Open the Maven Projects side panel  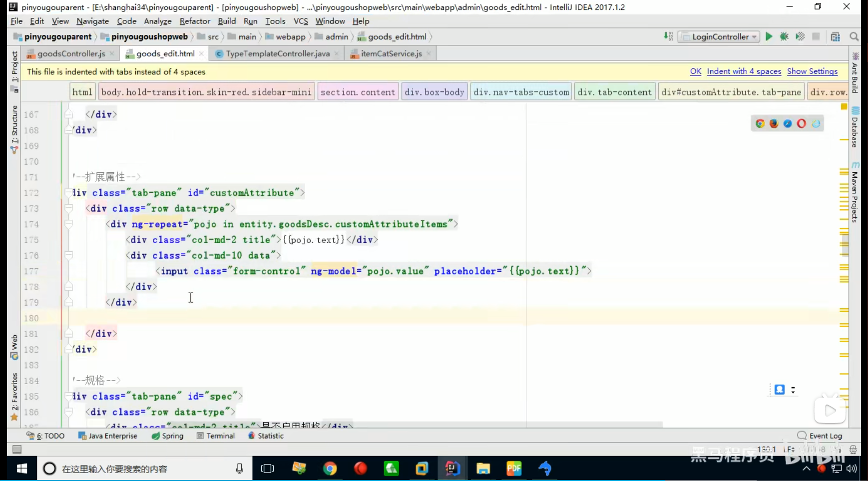tap(855, 192)
